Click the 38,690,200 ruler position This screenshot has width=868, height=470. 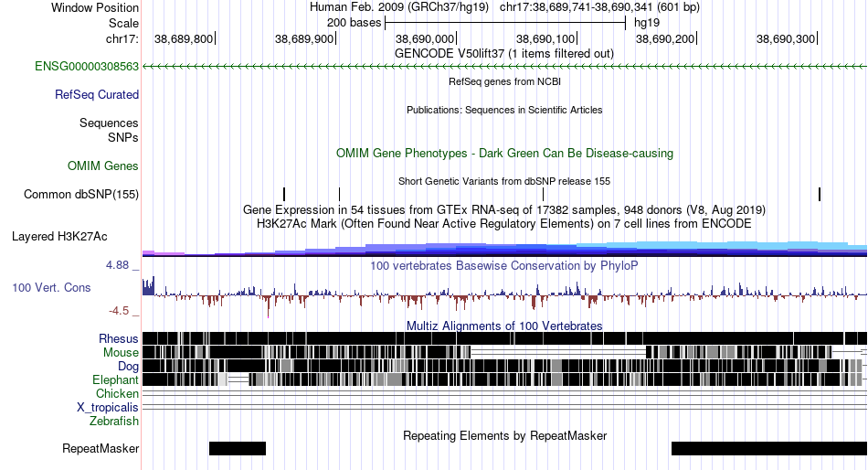[665, 38]
